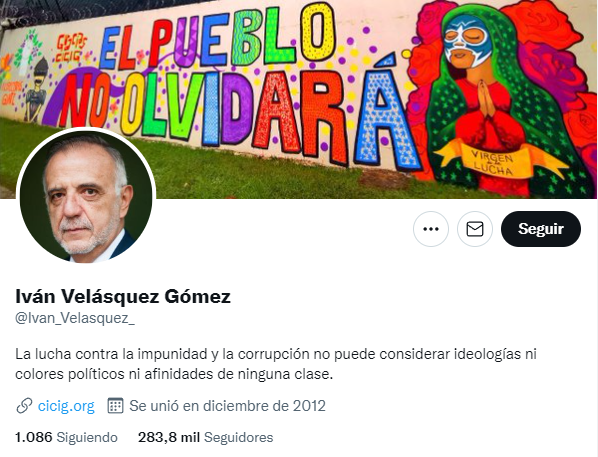Open the three-dots more options menu
598x457 pixels.
pyautogui.click(x=431, y=229)
